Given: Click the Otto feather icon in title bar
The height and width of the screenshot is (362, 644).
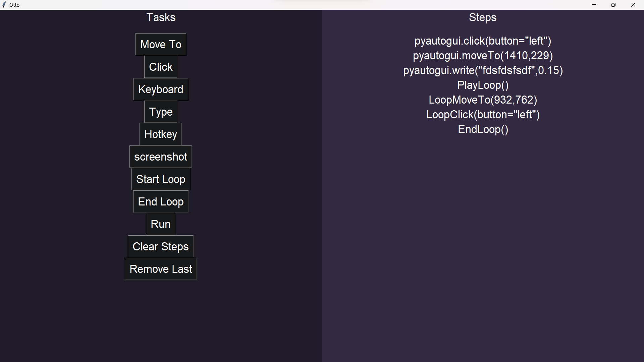Looking at the screenshot, I should tap(4, 5).
